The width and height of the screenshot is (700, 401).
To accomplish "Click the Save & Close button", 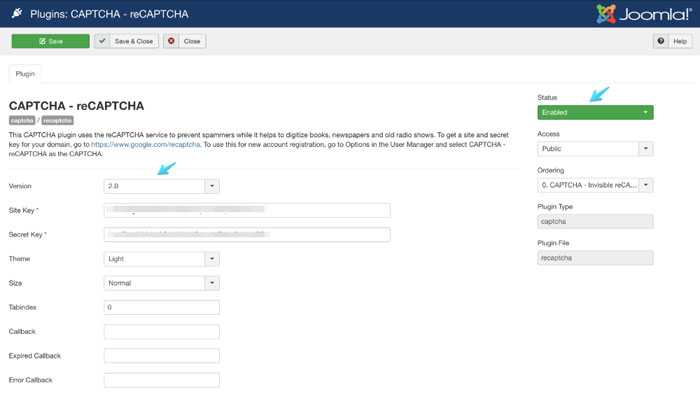I will pyautogui.click(x=126, y=41).
